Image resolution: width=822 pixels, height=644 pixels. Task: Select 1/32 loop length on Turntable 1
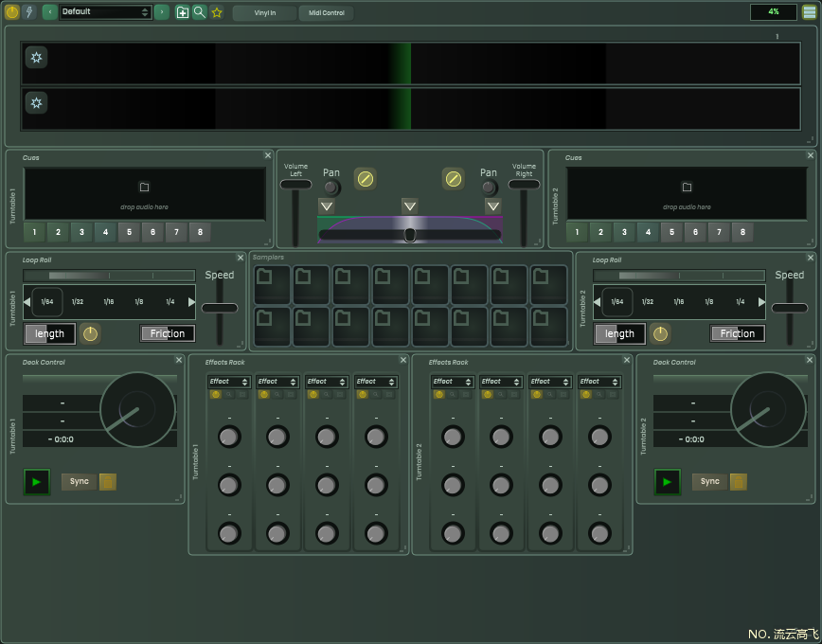78,301
